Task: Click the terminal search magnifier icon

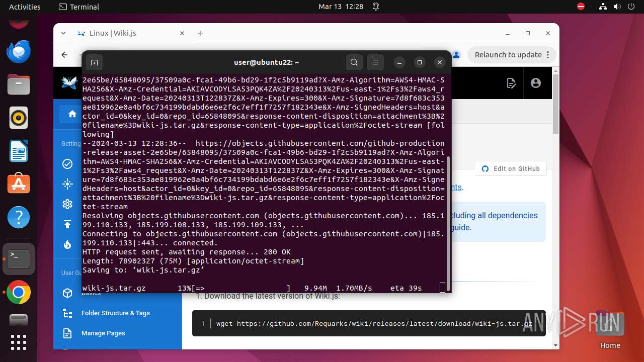Action: click(354, 62)
